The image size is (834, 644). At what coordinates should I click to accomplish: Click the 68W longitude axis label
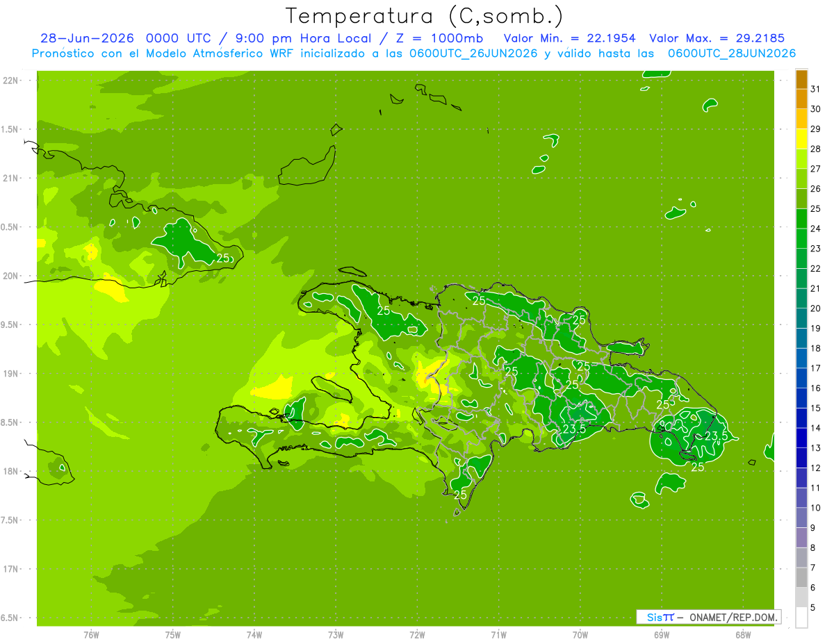pyautogui.click(x=743, y=635)
